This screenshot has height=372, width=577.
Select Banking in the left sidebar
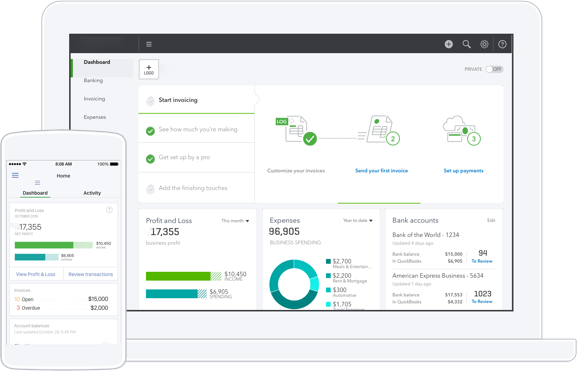[93, 80]
